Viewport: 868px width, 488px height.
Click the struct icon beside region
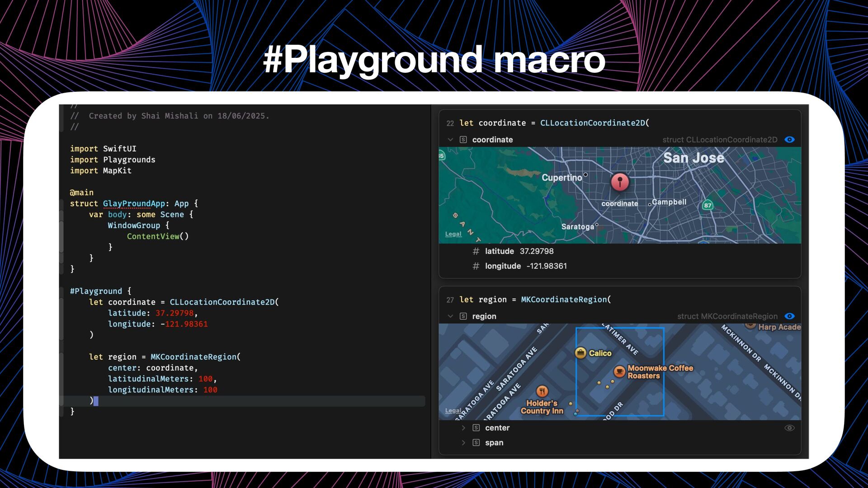(x=463, y=316)
